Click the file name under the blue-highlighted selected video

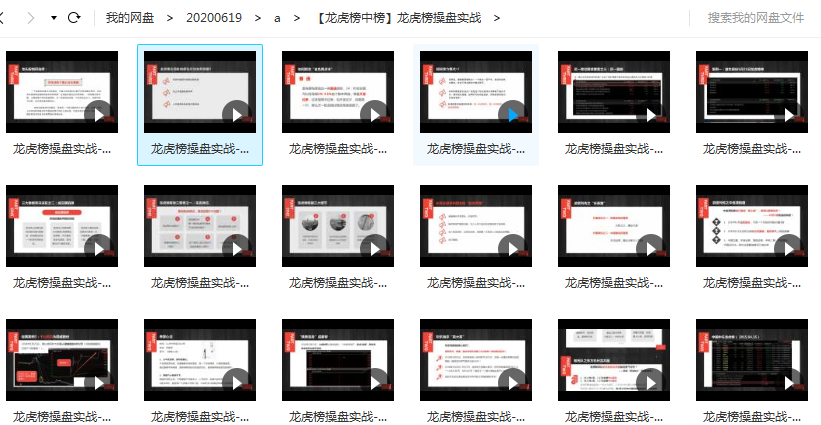point(200,149)
